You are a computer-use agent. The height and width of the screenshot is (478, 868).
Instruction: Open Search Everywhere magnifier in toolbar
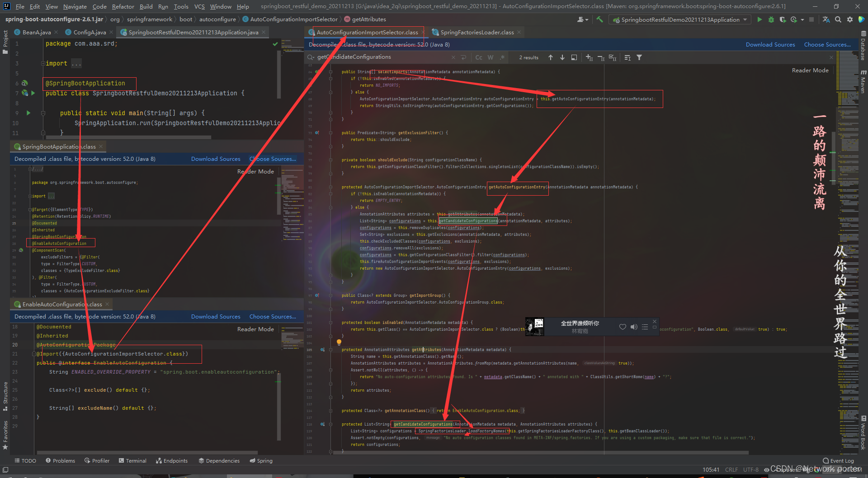[x=838, y=19]
